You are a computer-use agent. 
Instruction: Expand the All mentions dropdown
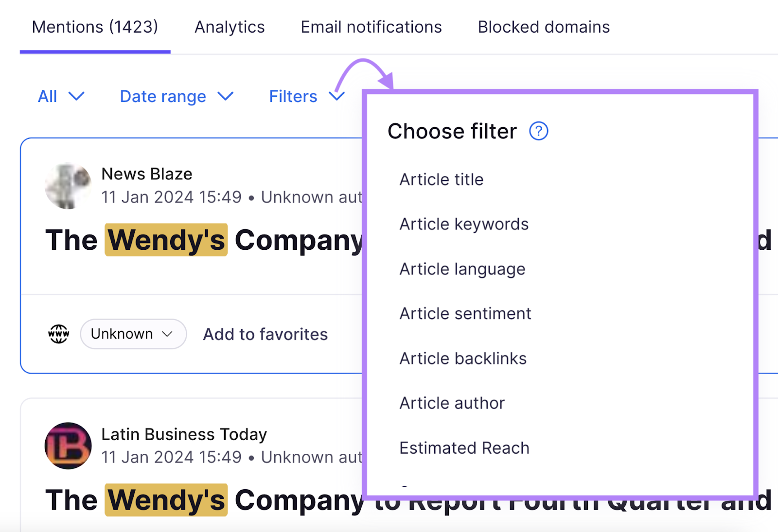pyautogui.click(x=61, y=96)
